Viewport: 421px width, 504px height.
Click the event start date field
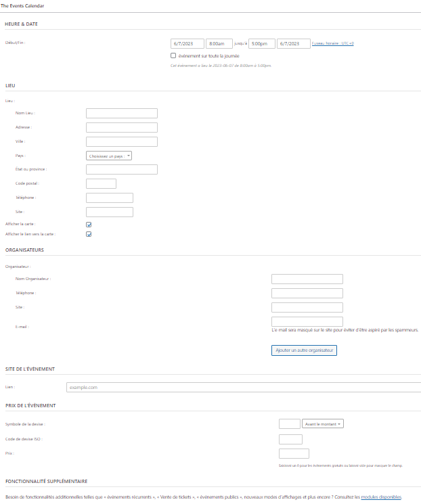click(187, 43)
